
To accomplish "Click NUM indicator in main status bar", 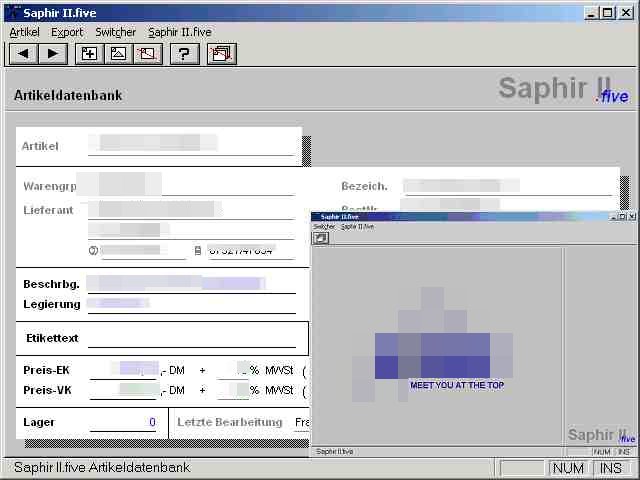I will [x=569, y=468].
